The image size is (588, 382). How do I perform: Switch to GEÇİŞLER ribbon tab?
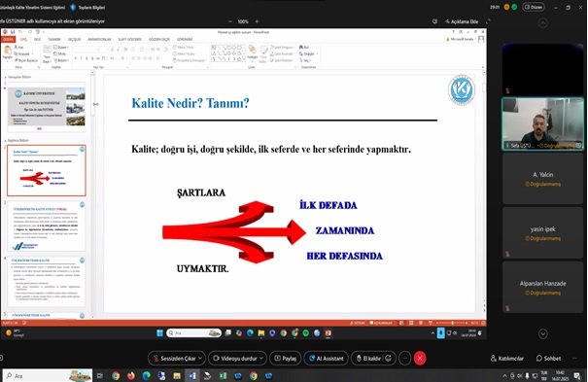[x=74, y=39]
